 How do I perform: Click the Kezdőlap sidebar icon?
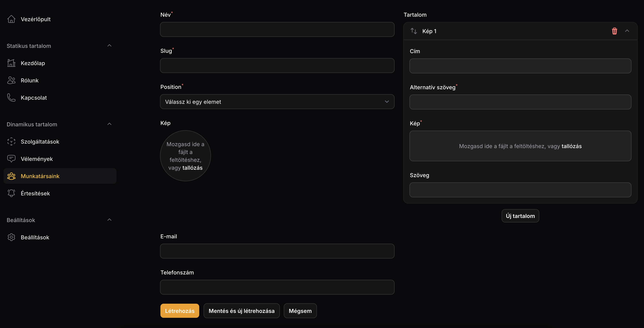(11, 63)
